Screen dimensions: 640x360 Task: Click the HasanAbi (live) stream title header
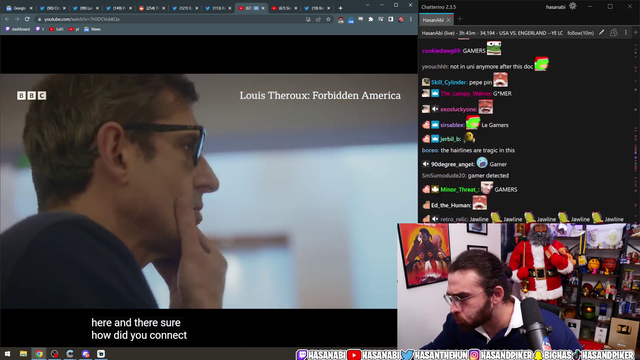pos(492,33)
